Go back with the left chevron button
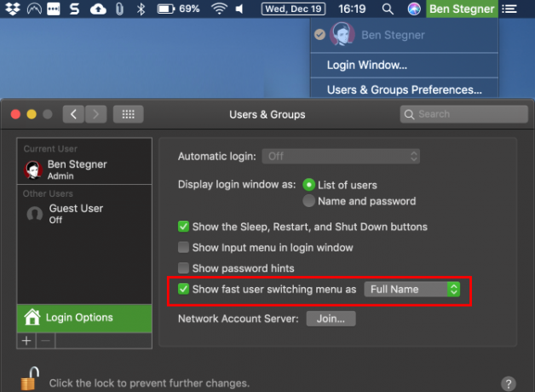This screenshot has width=535, height=392. pyautogui.click(x=73, y=114)
